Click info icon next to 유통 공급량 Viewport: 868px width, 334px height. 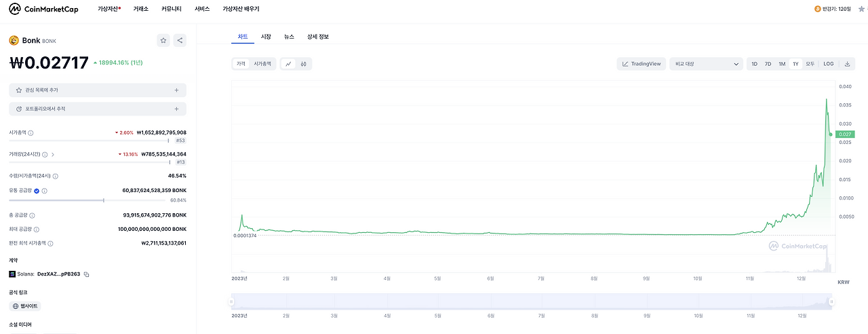tap(45, 191)
